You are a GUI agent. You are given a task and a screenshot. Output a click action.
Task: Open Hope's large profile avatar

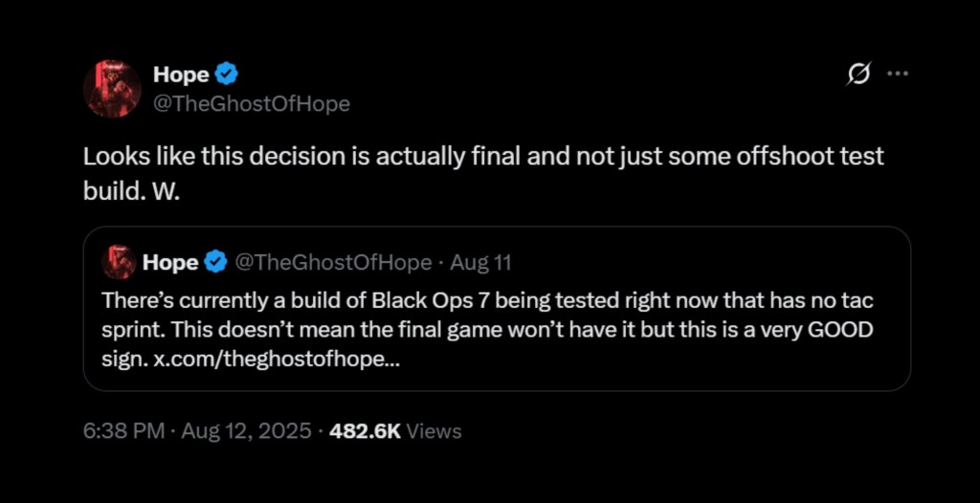[113, 89]
